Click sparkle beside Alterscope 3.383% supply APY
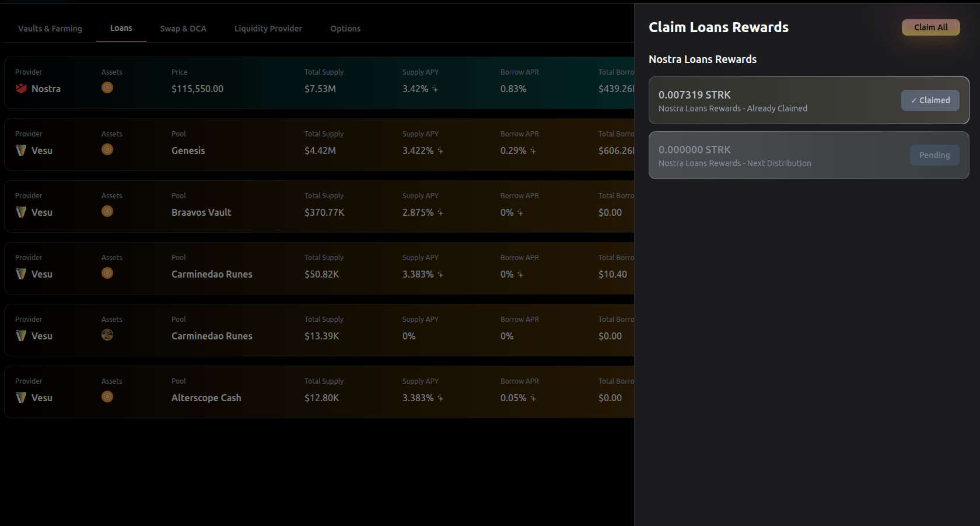This screenshot has height=526, width=980. [440, 398]
